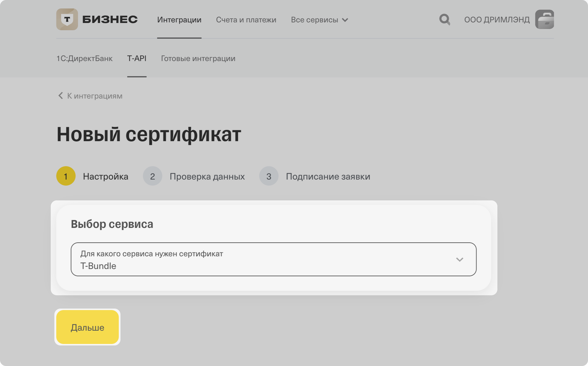
Task: Click step 3 circle Подписание заявки
Action: tap(269, 176)
